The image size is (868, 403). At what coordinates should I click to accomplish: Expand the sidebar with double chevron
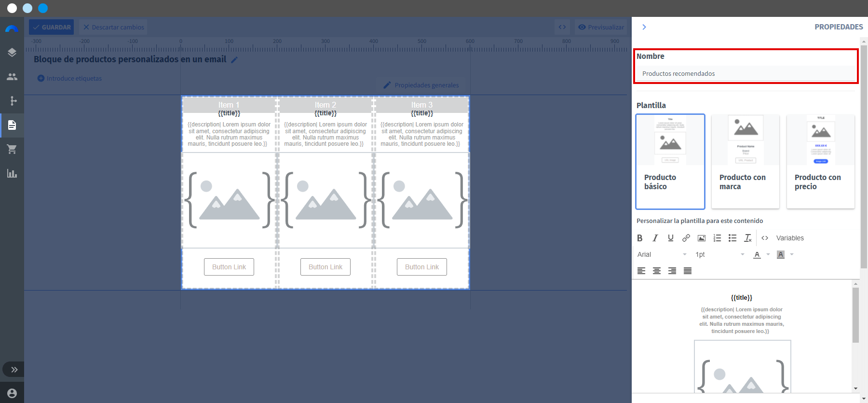[14, 370]
